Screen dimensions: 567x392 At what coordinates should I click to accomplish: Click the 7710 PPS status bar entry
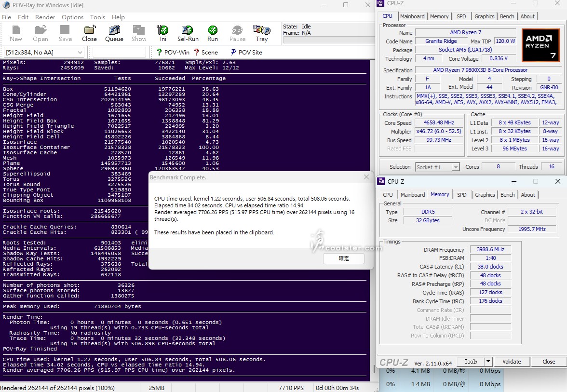tap(291, 388)
